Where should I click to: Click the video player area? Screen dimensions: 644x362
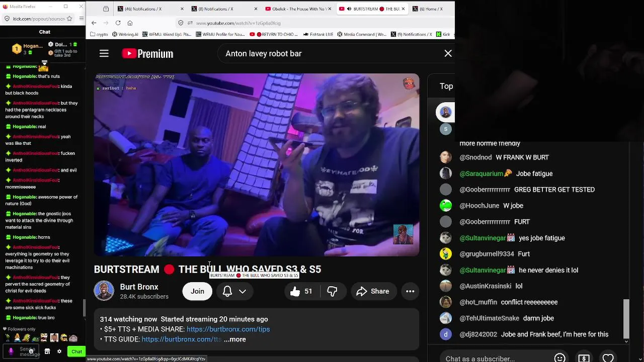[257, 165]
